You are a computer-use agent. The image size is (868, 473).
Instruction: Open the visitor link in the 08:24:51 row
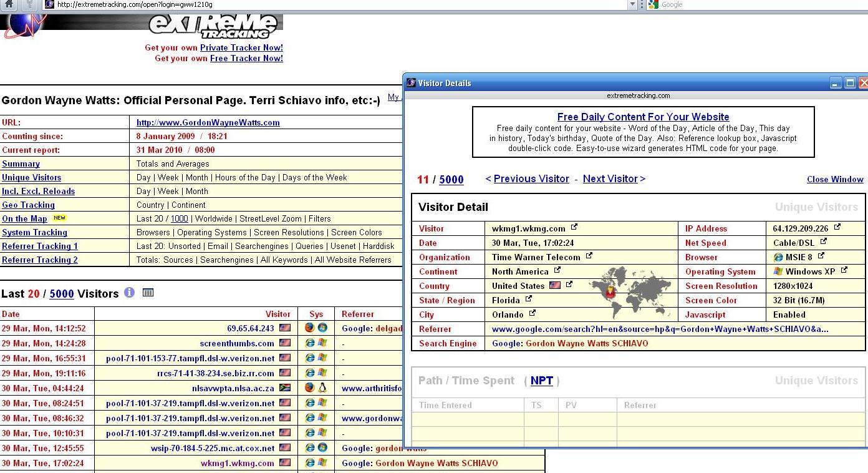pyautogui.click(x=190, y=403)
